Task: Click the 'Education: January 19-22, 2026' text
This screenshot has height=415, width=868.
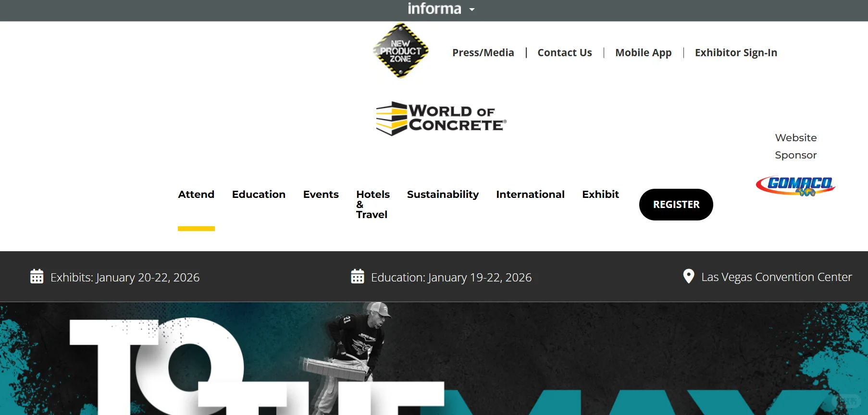Action: pyautogui.click(x=451, y=278)
